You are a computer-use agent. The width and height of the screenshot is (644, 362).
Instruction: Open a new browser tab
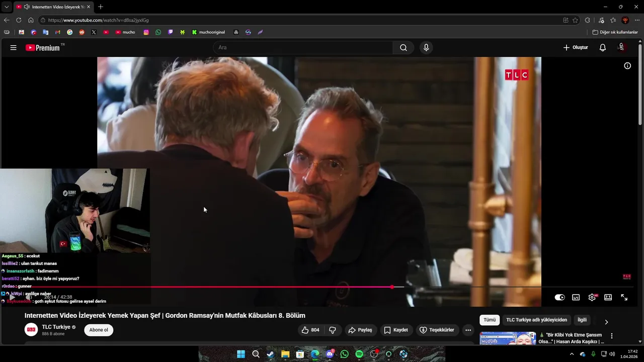[x=101, y=7]
